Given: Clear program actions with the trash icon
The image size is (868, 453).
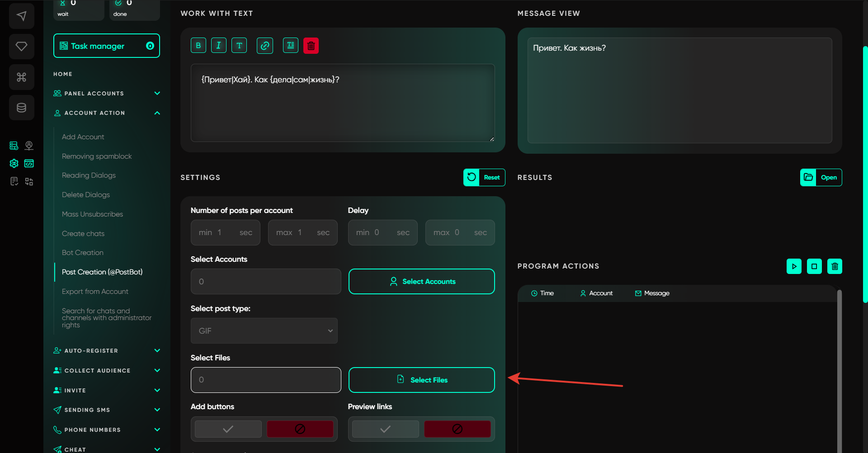Looking at the screenshot, I should (x=835, y=266).
